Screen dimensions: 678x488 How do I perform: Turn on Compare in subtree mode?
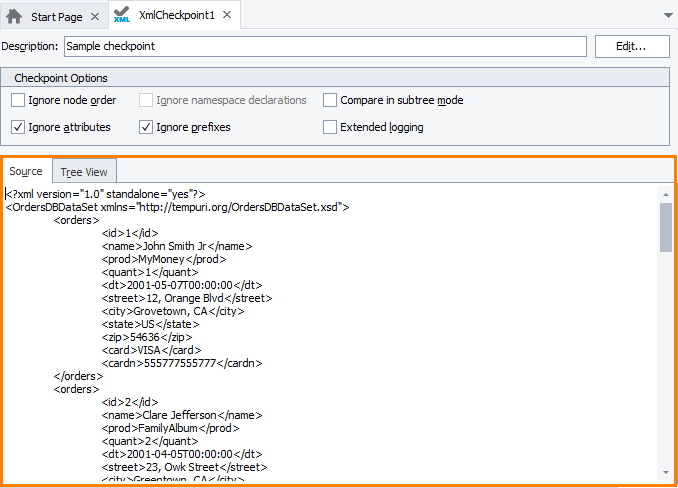[330, 100]
